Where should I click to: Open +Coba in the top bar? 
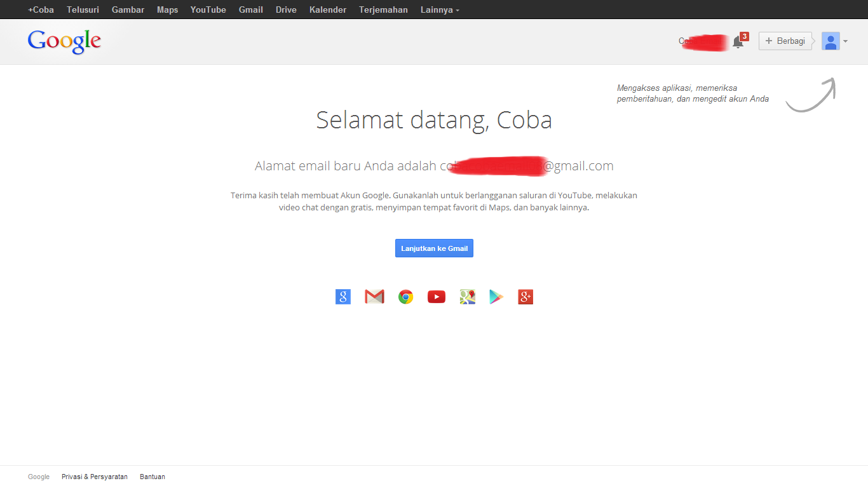(41, 10)
